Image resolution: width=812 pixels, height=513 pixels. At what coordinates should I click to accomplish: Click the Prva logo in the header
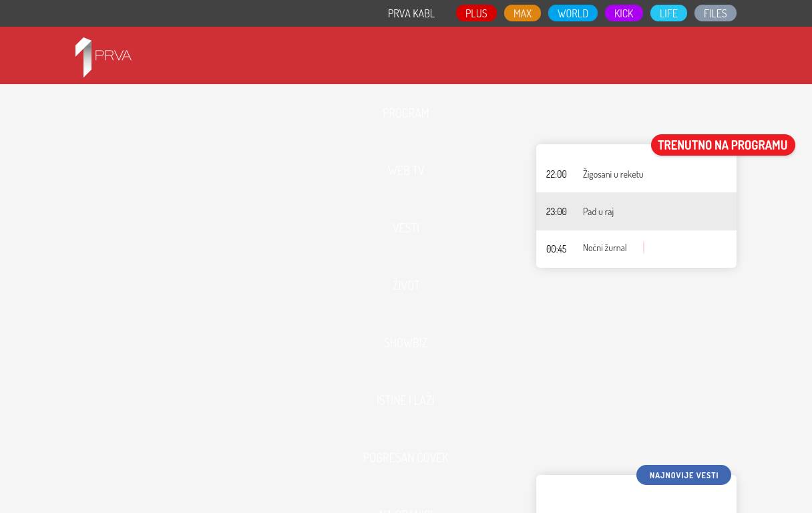point(104,57)
